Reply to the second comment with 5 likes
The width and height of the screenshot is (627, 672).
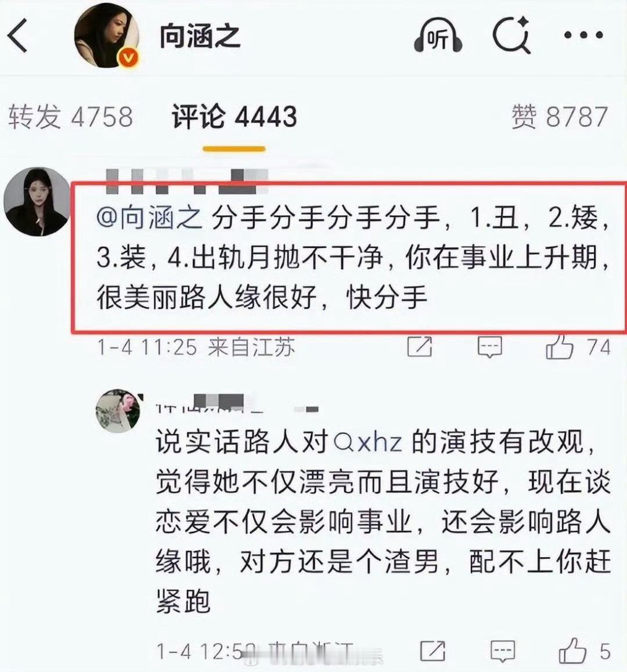pyautogui.click(x=502, y=652)
